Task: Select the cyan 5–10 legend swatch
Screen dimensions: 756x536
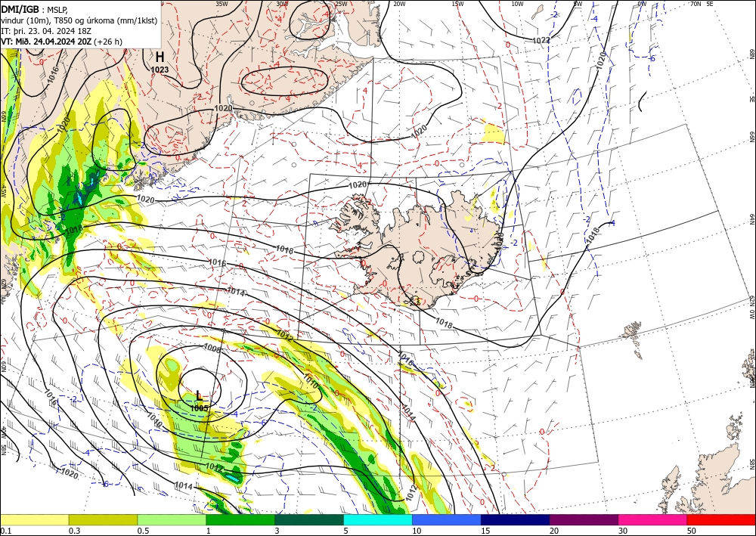Action: tap(378, 519)
